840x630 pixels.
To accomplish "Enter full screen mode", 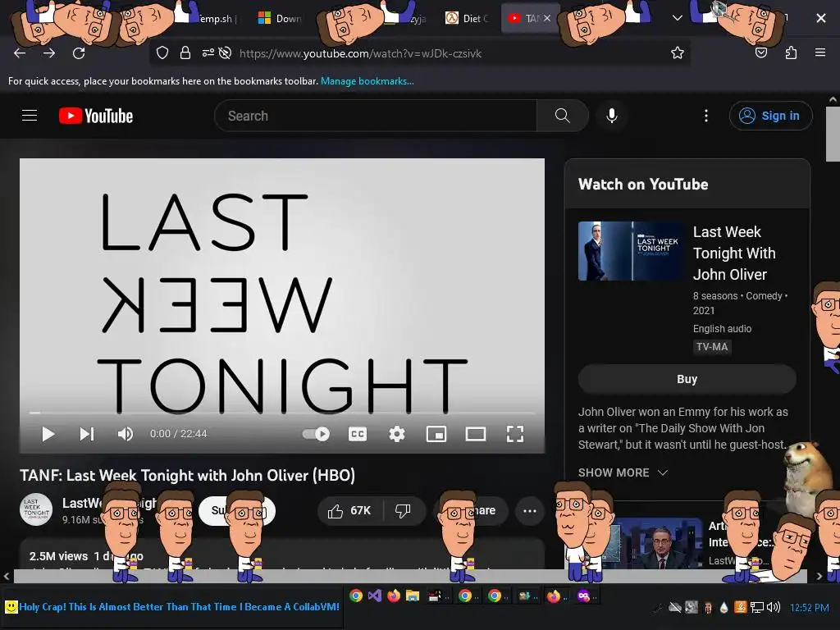I will [x=515, y=434].
